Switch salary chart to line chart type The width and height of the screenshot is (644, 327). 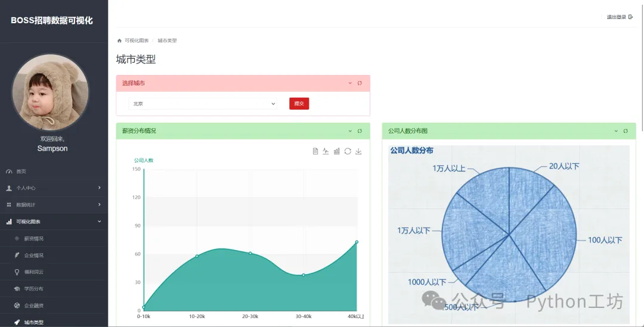[326, 151]
